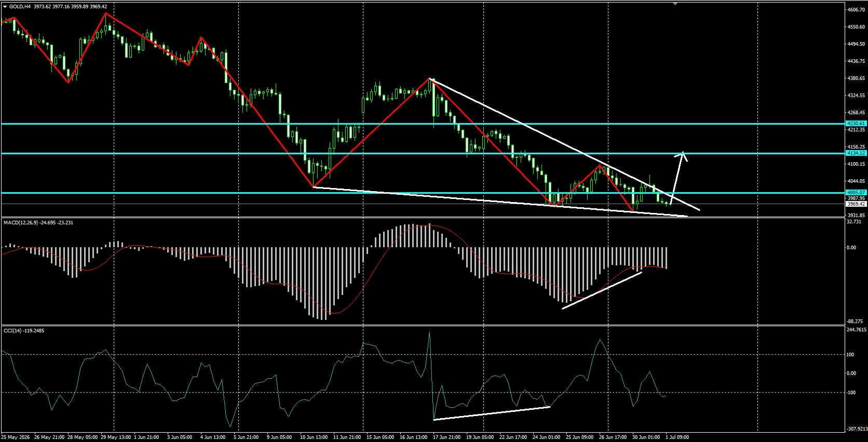Image resolution: width=868 pixels, height=442 pixels.
Task: Click the 4230.61 cyan price tag
Action: click(856, 124)
